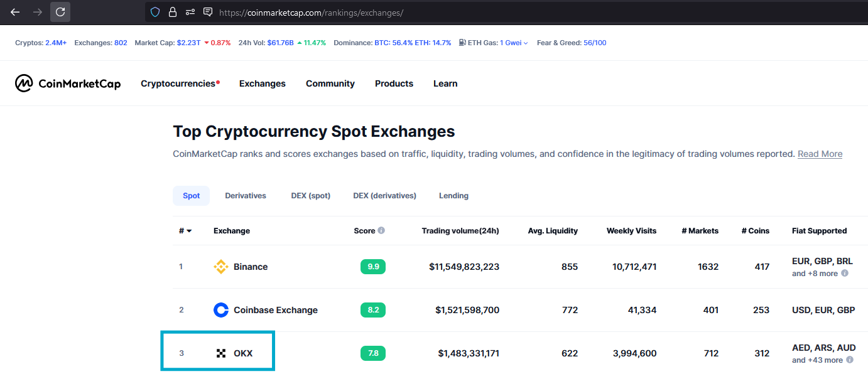This screenshot has width=868, height=374.
Task: Click OKX weekly visits 3,994,600
Action: click(634, 353)
